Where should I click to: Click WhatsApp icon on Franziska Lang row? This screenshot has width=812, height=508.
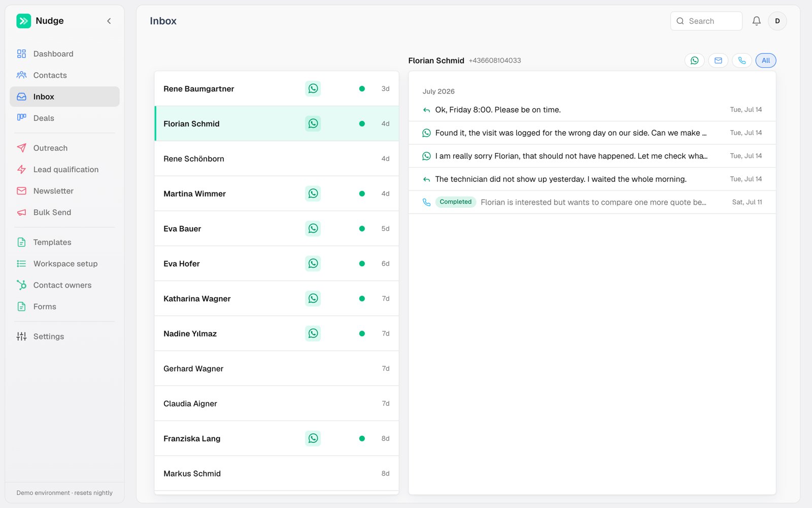(x=313, y=438)
